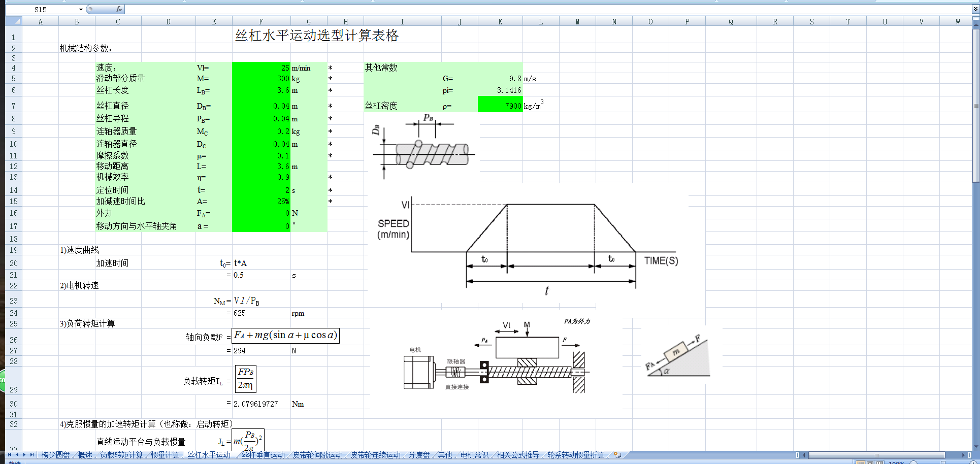Click horizontal scrollbar right arrow
Image resolution: width=980 pixels, height=464 pixels.
[x=963, y=455]
